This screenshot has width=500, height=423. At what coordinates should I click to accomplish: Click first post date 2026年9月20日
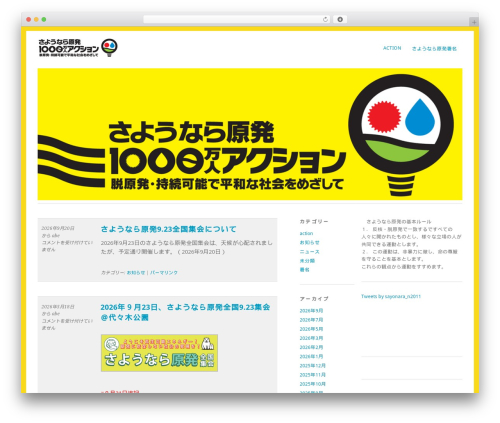58,228
